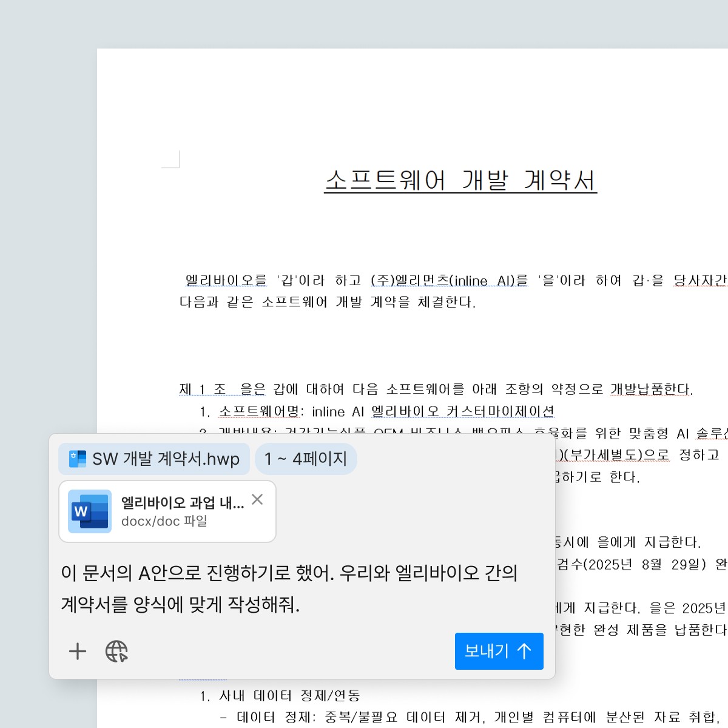728x728 pixels.
Task: Click in the prompt message text field
Action: [289, 588]
